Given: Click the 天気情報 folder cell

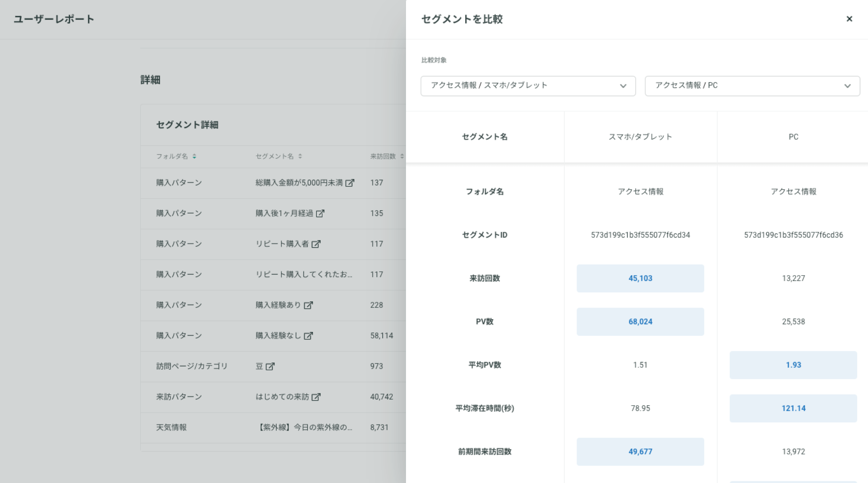Looking at the screenshot, I should coord(171,427).
